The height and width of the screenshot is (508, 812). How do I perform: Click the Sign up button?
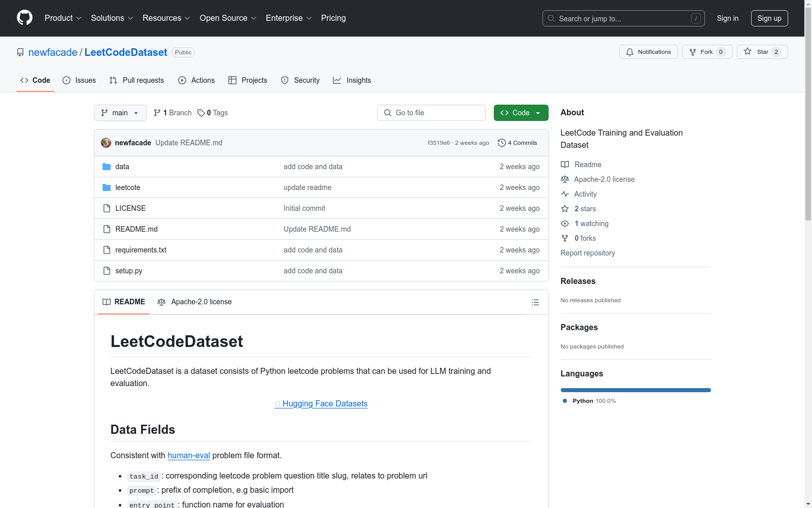tap(769, 18)
